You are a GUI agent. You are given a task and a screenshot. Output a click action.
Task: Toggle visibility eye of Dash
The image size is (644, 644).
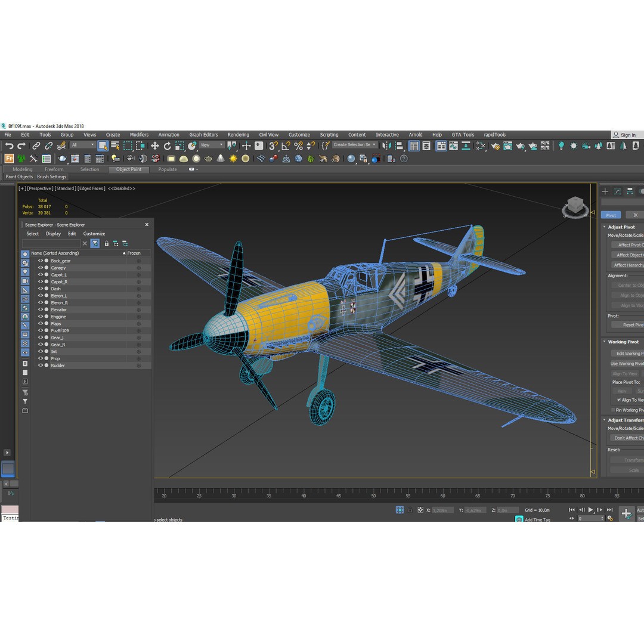pyautogui.click(x=41, y=289)
